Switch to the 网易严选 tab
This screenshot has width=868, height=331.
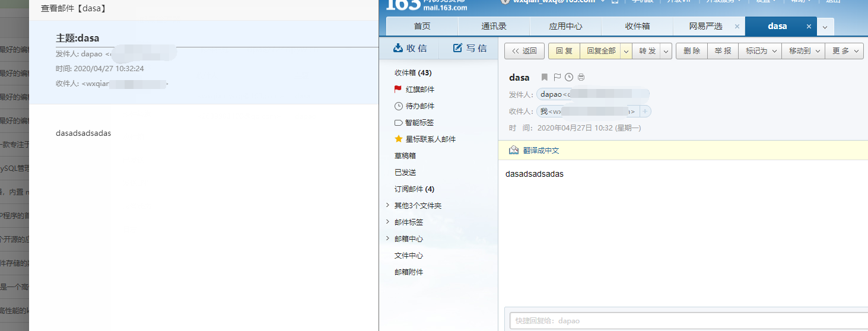click(x=705, y=26)
